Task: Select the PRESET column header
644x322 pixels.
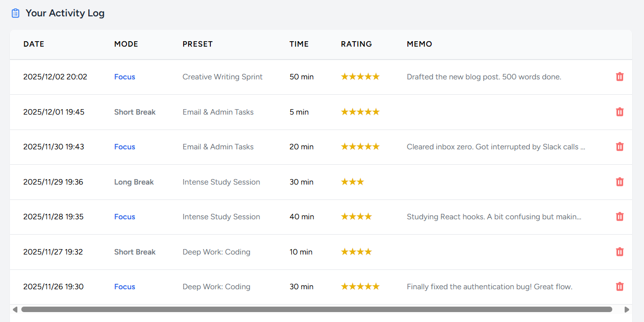Action: click(x=197, y=44)
